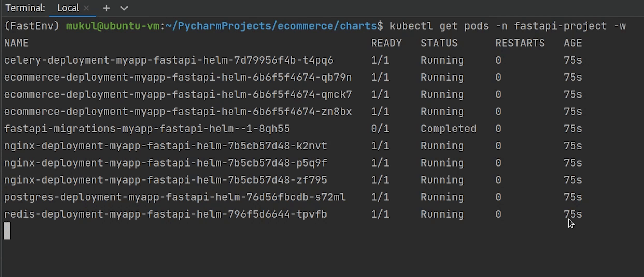
Task: Click the terminal block cursor
Action: pos(7,231)
